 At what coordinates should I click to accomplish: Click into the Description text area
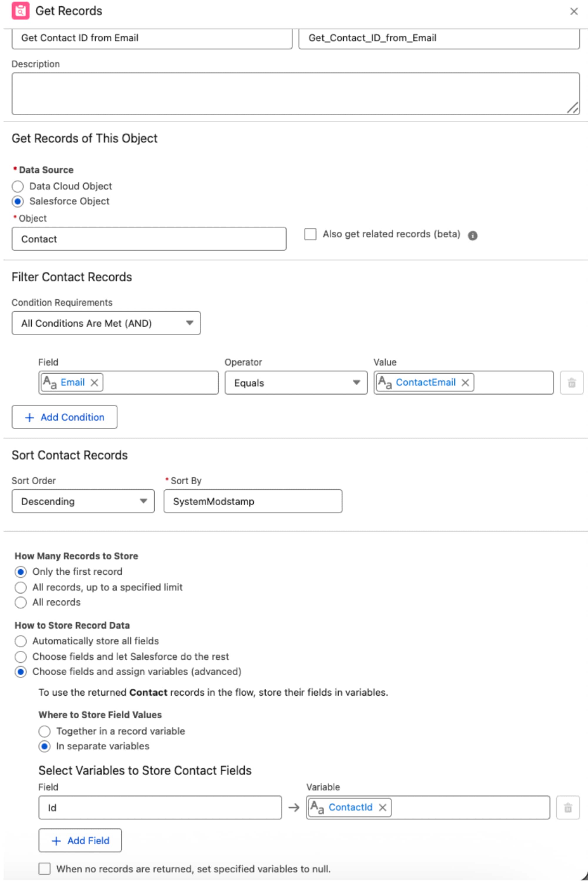point(295,94)
